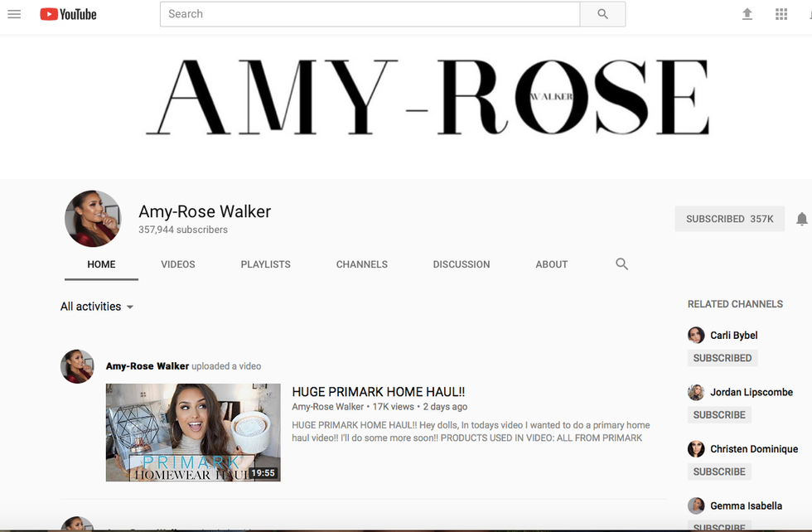
Task: Switch to the Videos tab
Action: click(178, 264)
